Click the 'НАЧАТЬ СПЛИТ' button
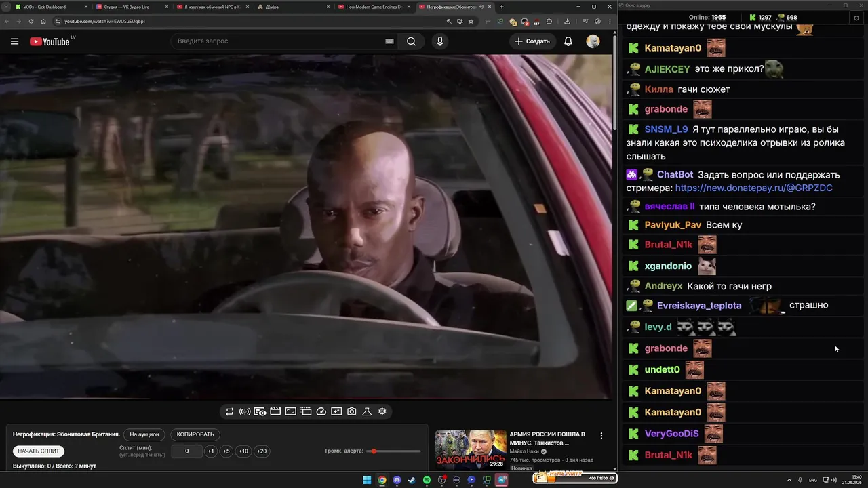 (39, 451)
